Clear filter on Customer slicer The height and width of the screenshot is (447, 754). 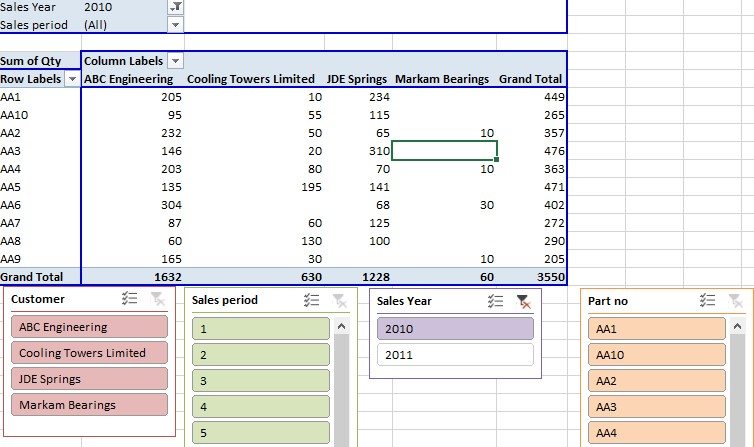pyautogui.click(x=156, y=299)
